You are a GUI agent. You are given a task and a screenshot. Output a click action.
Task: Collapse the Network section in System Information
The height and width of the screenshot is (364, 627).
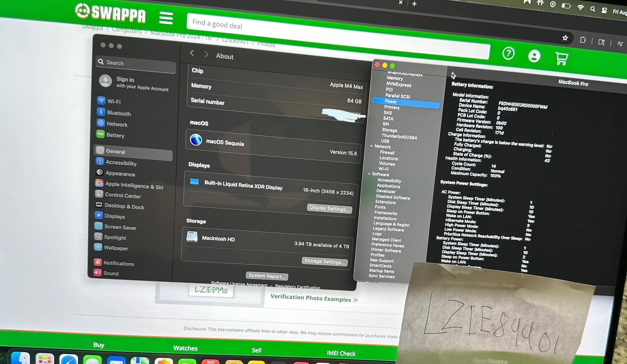[x=372, y=146]
